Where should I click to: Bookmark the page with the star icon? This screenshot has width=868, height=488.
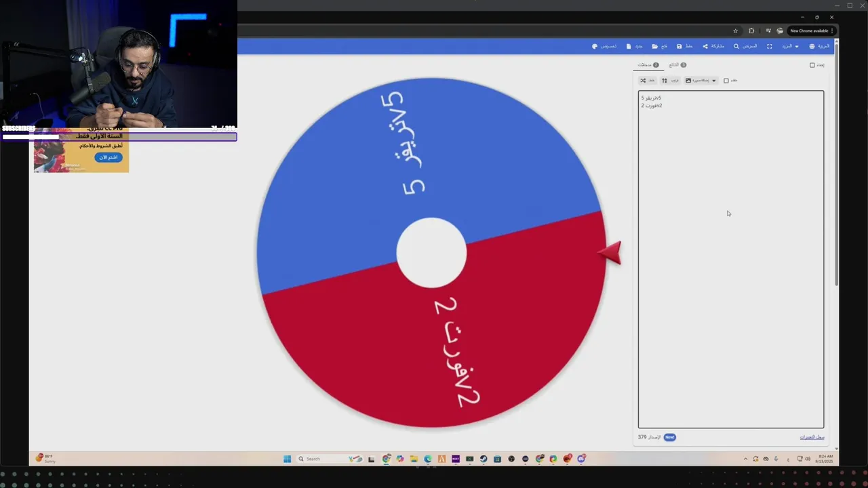pos(736,30)
